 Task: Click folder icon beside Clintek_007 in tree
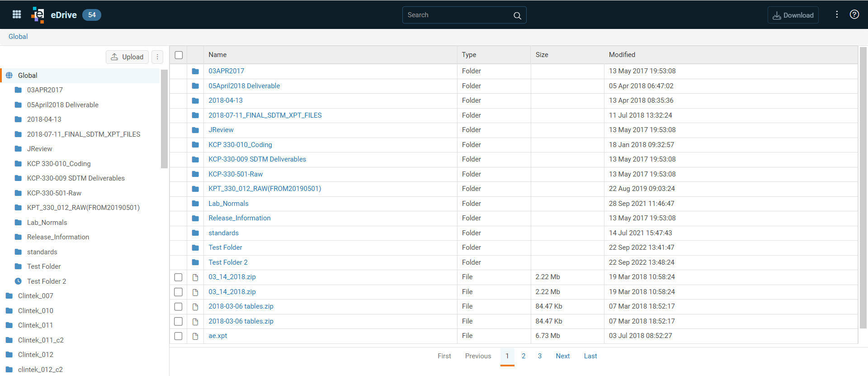click(x=9, y=296)
